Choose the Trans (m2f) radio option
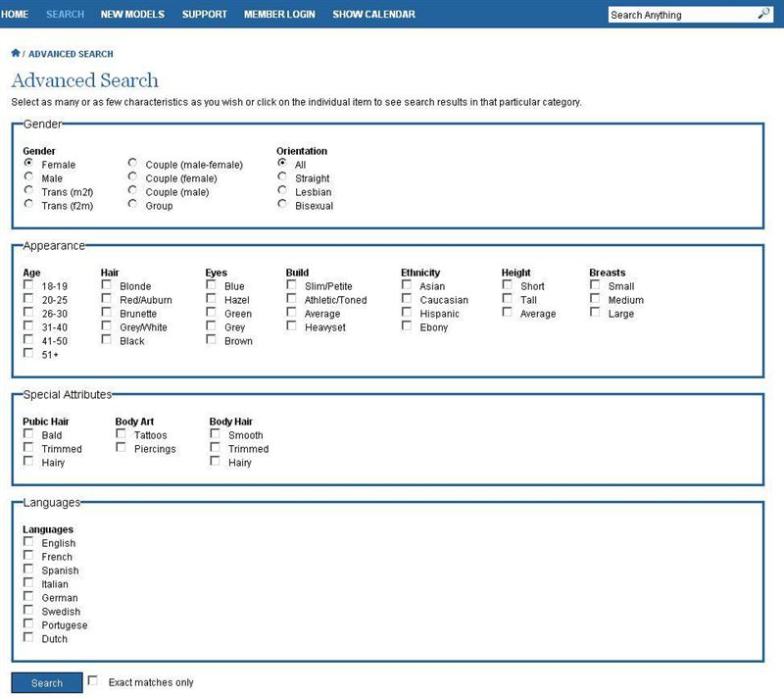Viewport: 784px width, 698px height. 28,190
